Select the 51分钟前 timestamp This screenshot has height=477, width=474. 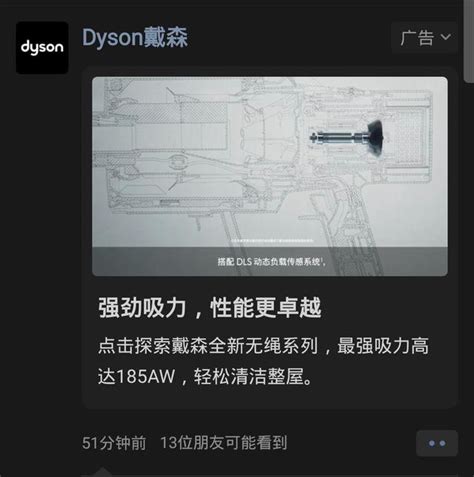point(114,443)
